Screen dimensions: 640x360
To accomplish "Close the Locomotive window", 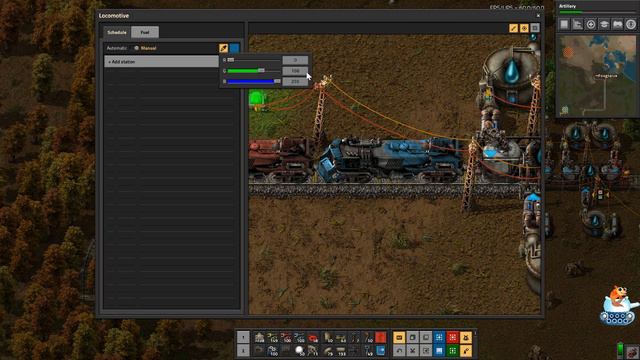I will [x=538, y=16].
